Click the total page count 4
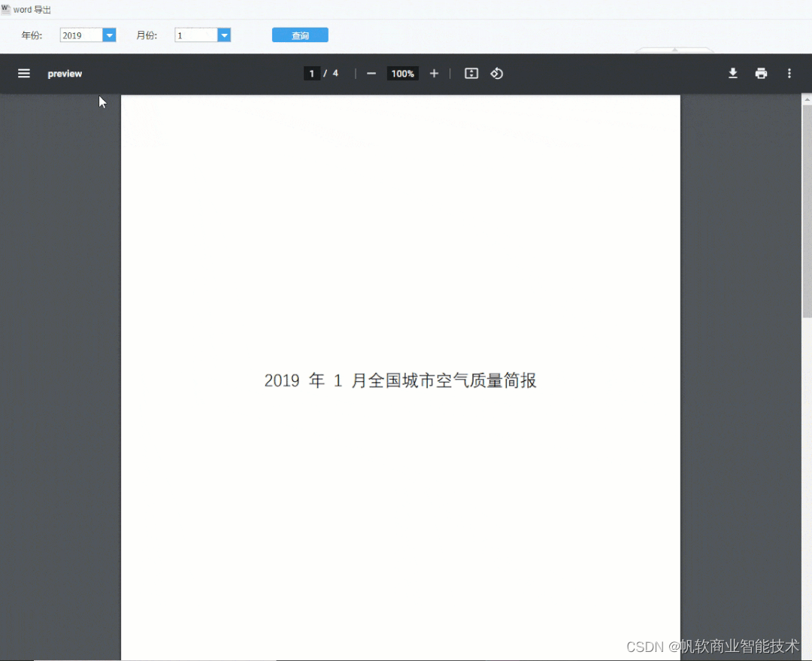Image resolution: width=812 pixels, height=661 pixels. [335, 74]
